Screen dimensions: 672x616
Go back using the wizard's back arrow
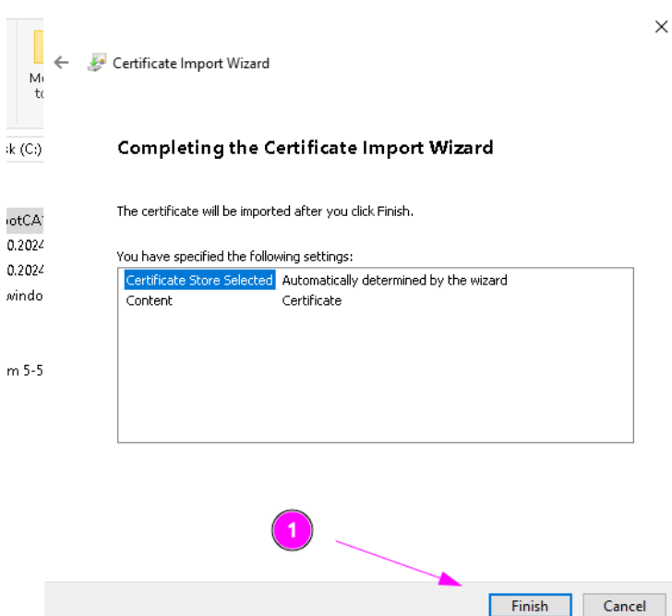61,63
